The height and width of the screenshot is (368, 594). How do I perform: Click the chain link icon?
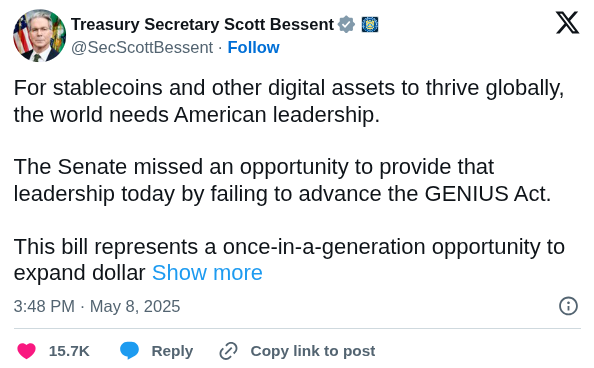(x=228, y=351)
